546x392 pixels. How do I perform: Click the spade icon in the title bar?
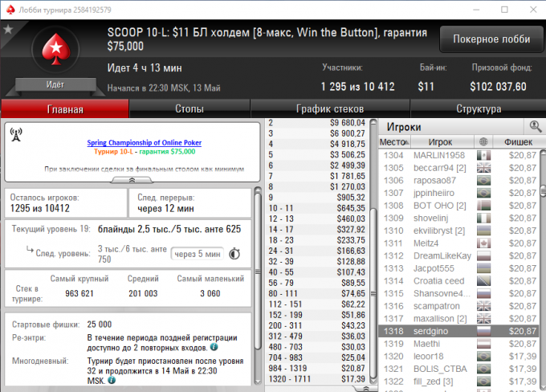pos(10,10)
